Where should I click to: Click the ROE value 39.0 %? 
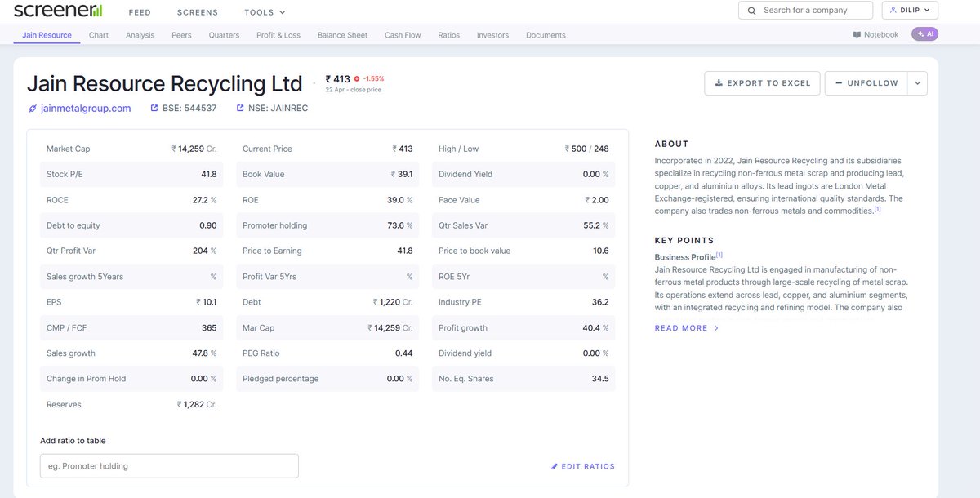tap(399, 200)
